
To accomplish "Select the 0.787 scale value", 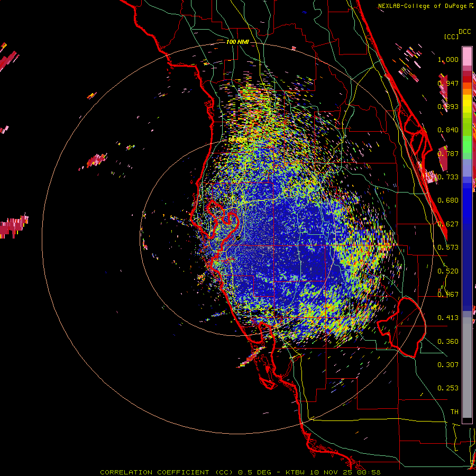I will [x=448, y=153].
